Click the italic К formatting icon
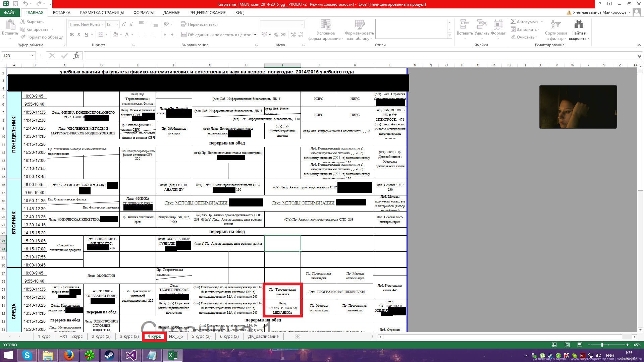Screen dimensions: 644x362 [x=79, y=35]
